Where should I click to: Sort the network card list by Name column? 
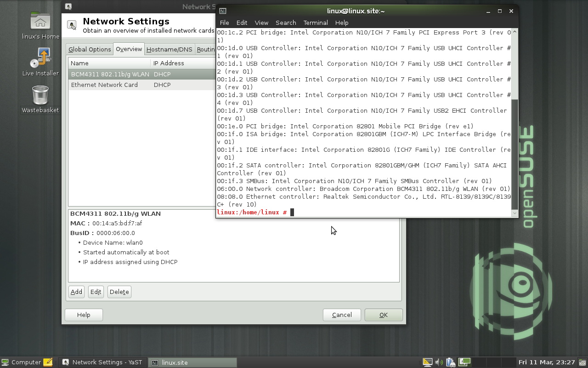(109, 63)
